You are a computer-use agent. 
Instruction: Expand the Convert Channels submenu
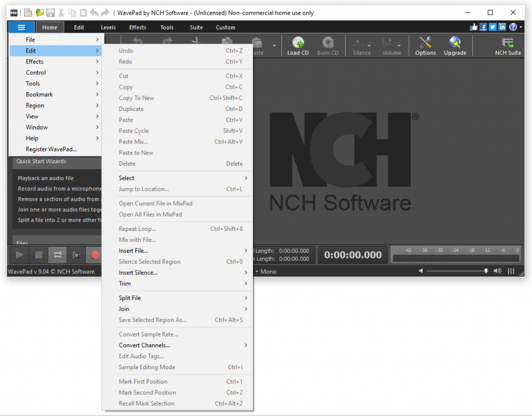pyautogui.click(x=178, y=345)
